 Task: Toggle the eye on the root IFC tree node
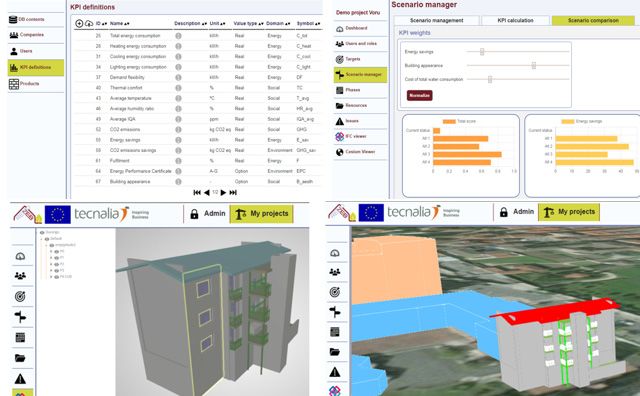point(42,232)
